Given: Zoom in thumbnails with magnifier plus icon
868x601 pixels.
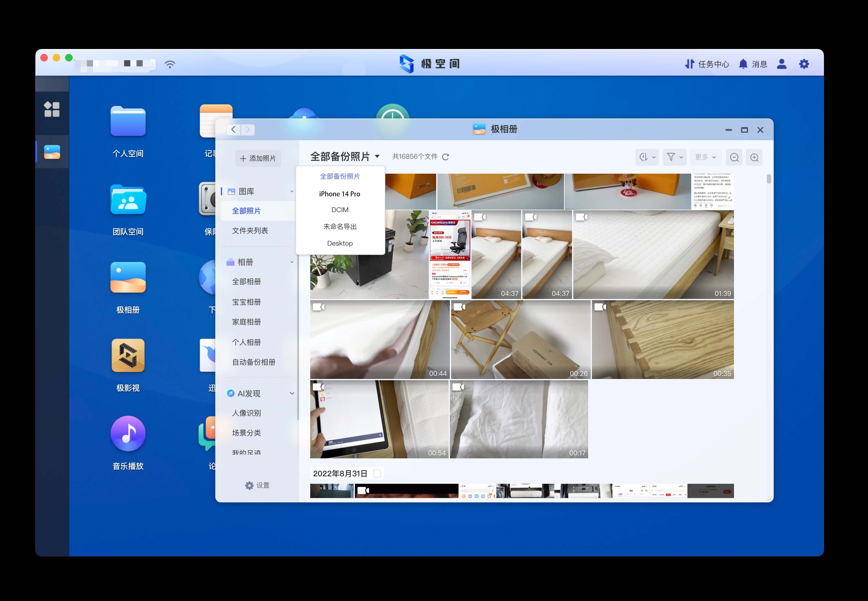Looking at the screenshot, I should pyautogui.click(x=754, y=157).
